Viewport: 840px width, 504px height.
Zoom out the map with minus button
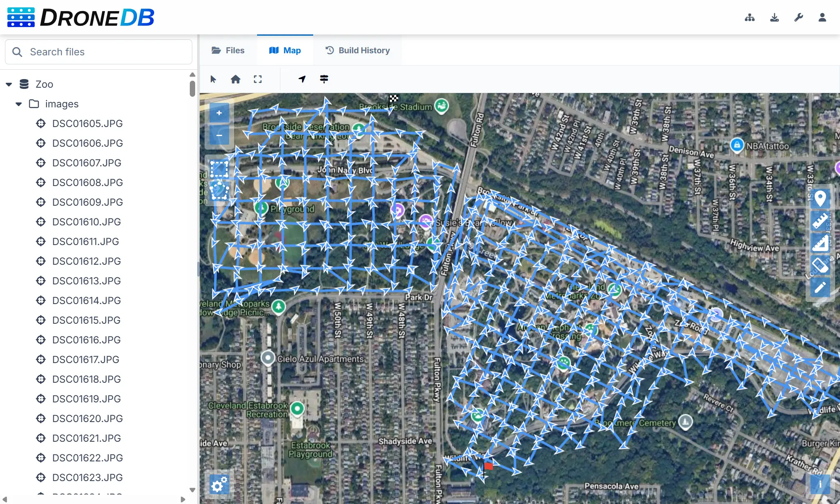pos(219,135)
